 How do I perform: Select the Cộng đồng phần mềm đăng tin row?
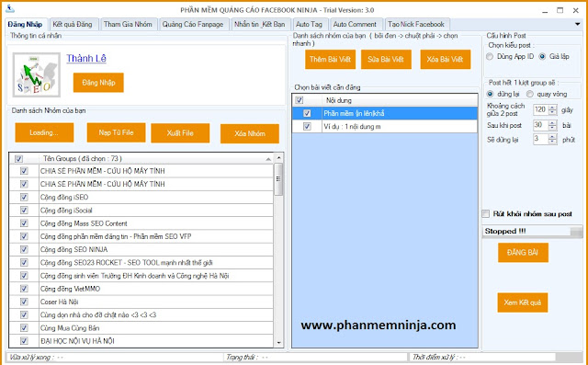pos(141,236)
